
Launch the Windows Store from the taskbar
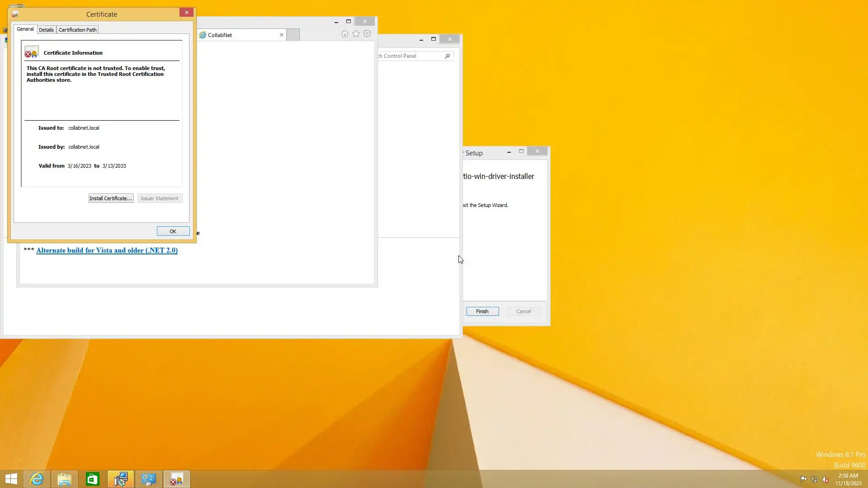tap(93, 479)
